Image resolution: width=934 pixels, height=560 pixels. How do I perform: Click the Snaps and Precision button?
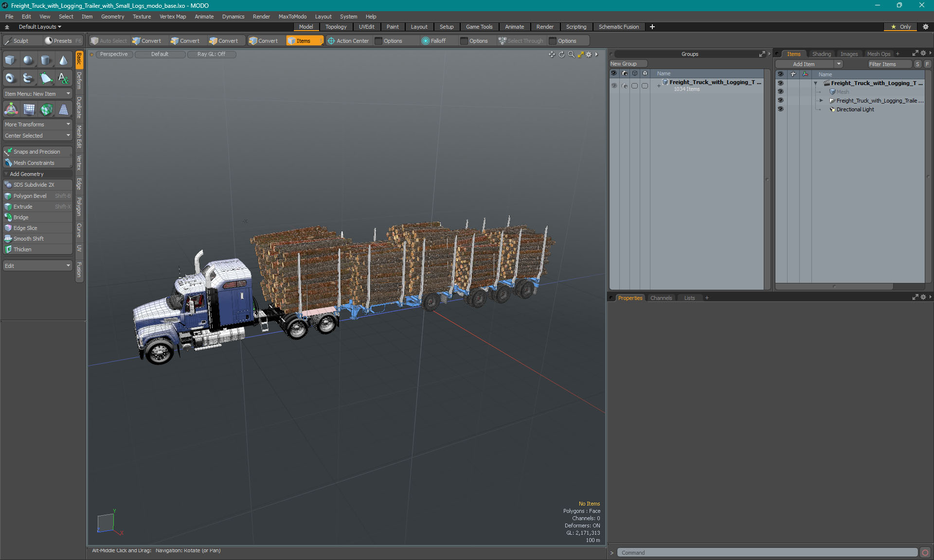pos(37,152)
